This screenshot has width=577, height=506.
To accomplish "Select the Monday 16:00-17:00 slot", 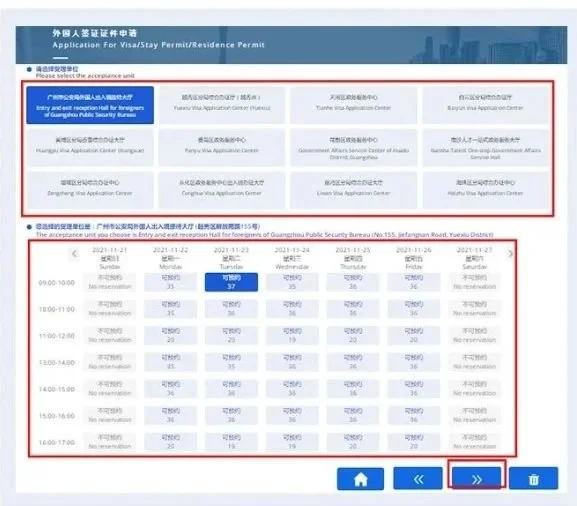I will tap(170, 442).
